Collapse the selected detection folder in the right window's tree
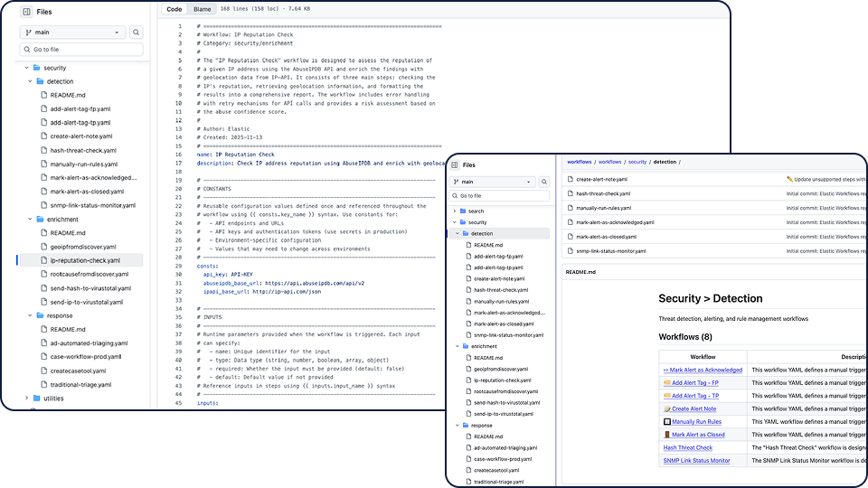 coord(458,233)
